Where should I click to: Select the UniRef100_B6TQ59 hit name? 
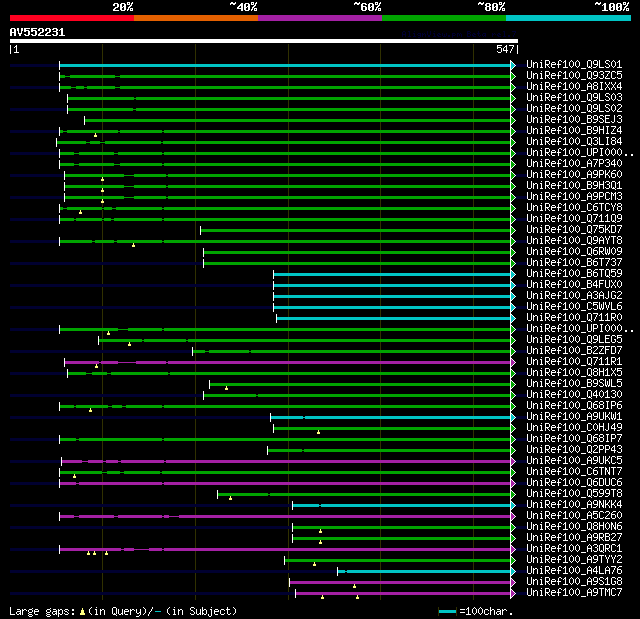tap(574, 274)
